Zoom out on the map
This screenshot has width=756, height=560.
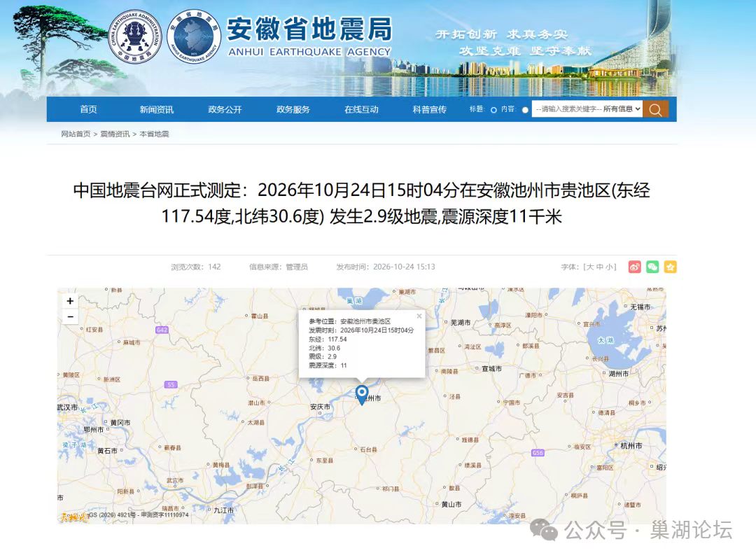(x=71, y=316)
